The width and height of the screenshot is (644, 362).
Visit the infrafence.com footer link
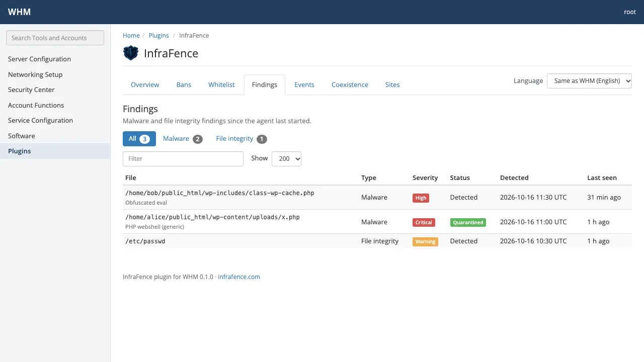tap(239, 277)
